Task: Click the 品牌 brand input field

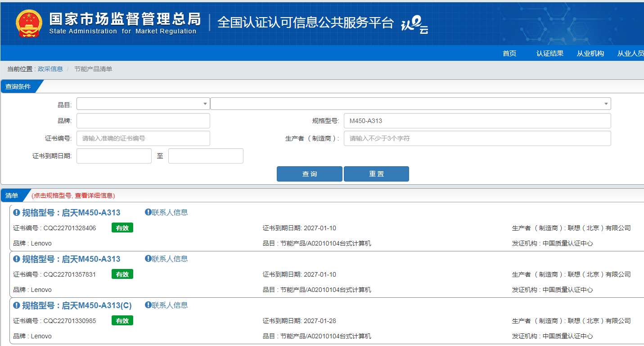Action: 143,121
